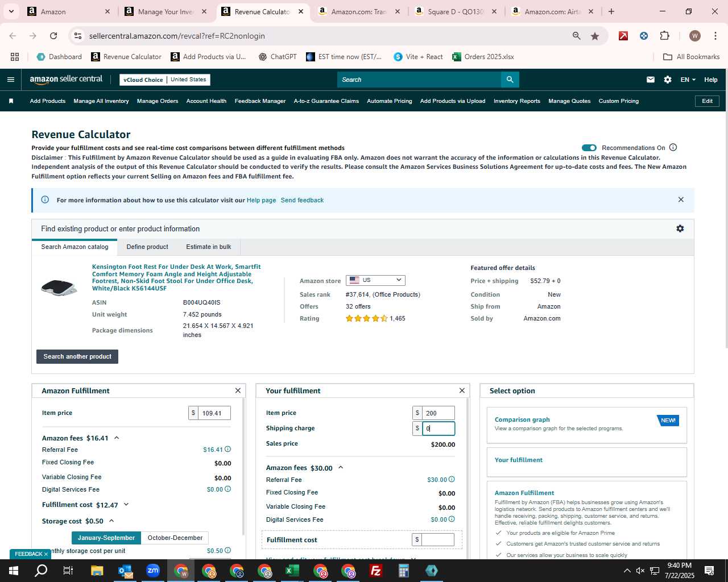This screenshot has height=582, width=728.
Task: Open product information settings gear
Action: (680, 228)
